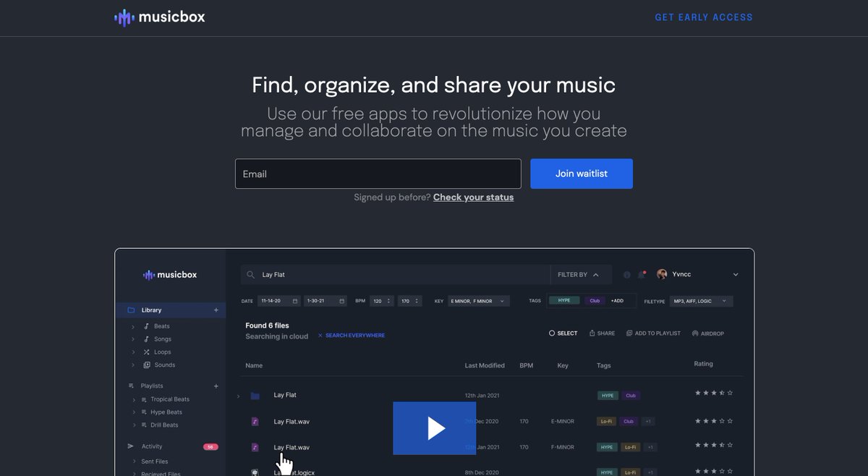Click the search magnifier icon beside Lay Flat
This screenshot has height=476, width=868.
click(251, 275)
